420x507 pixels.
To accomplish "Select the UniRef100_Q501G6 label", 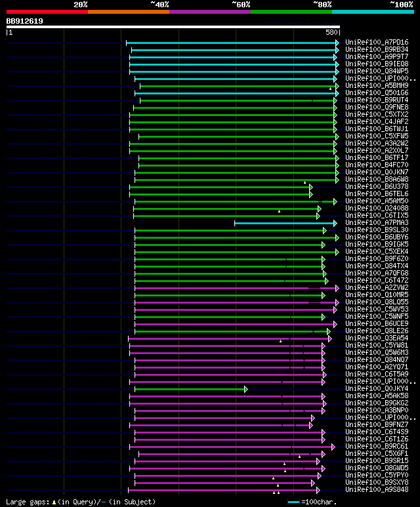I will click(377, 92).
